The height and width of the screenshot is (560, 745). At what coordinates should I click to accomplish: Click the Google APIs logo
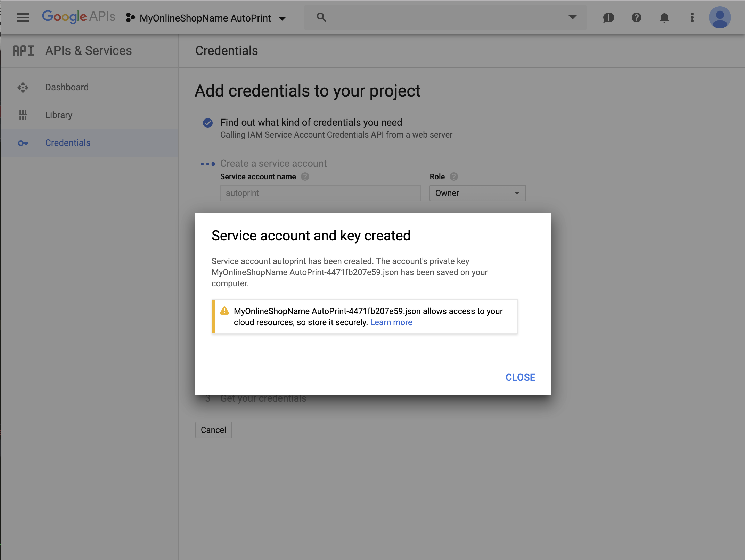79,17
